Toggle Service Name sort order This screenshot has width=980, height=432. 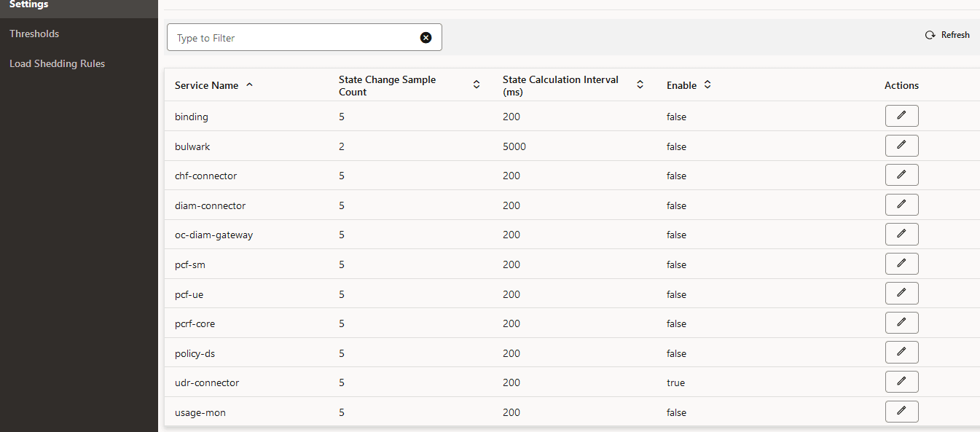pyautogui.click(x=248, y=85)
